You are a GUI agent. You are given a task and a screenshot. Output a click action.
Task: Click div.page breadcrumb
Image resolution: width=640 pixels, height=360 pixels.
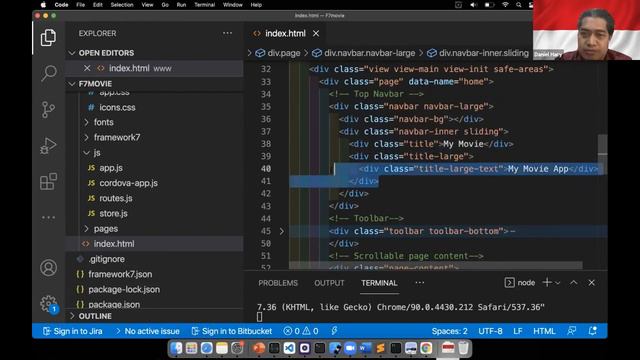tap(283, 53)
